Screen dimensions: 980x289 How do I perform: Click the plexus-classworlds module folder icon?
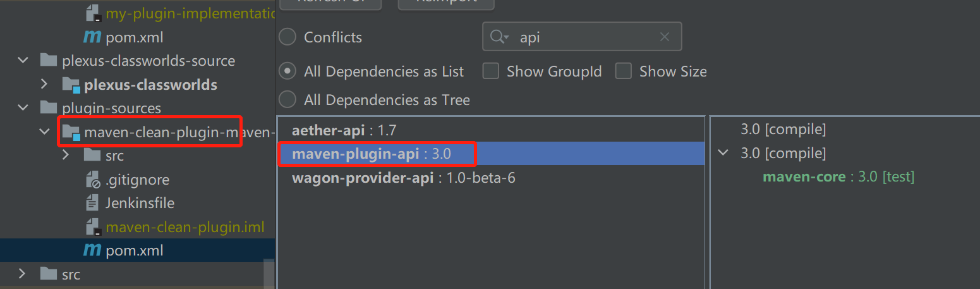pos(70,85)
